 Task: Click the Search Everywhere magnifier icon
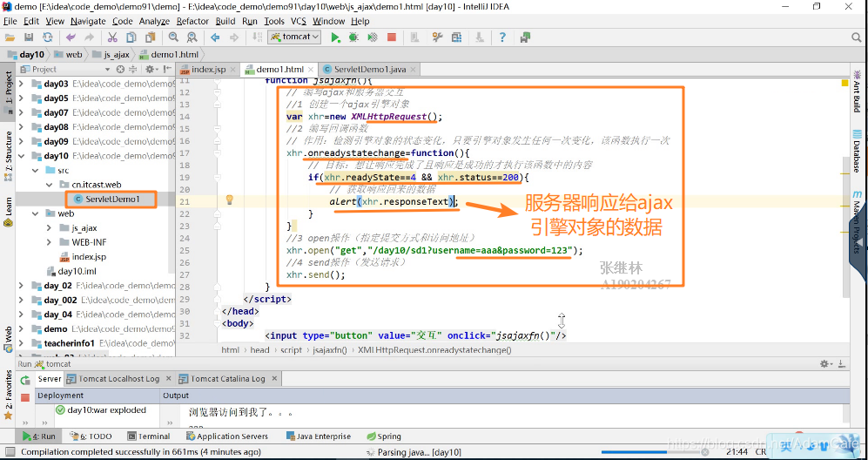tap(856, 37)
